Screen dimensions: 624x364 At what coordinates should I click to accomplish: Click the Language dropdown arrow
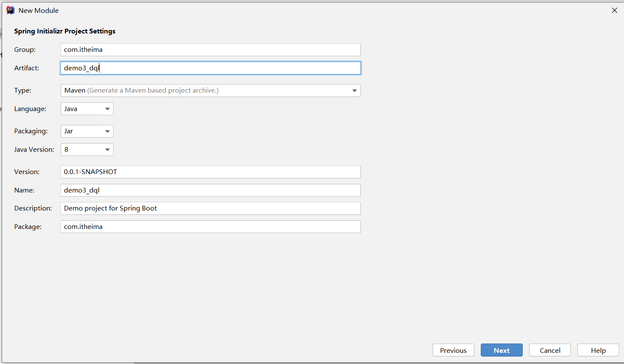point(107,109)
